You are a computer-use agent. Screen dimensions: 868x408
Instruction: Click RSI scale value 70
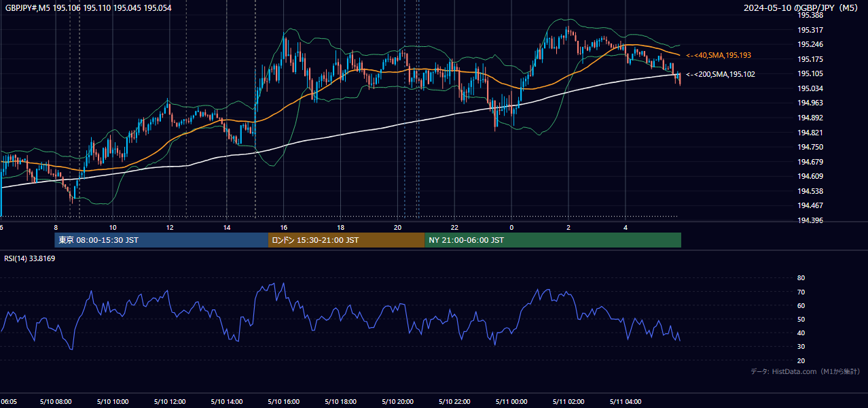point(801,292)
